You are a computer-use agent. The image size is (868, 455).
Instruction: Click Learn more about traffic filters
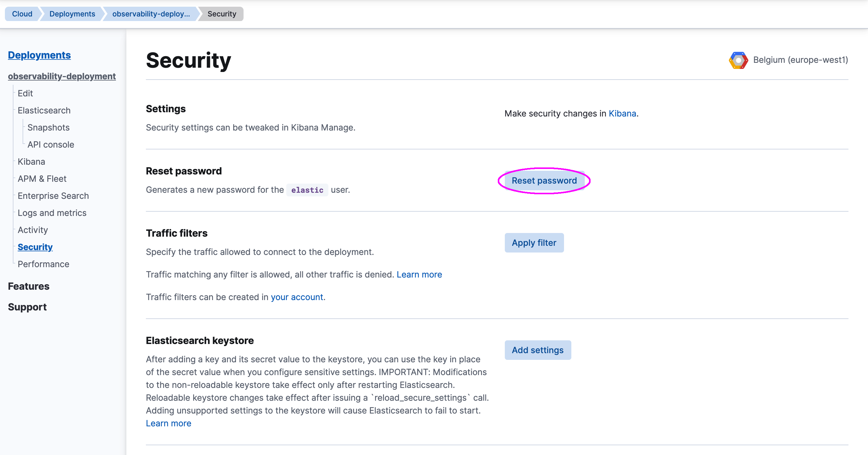click(419, 274)
